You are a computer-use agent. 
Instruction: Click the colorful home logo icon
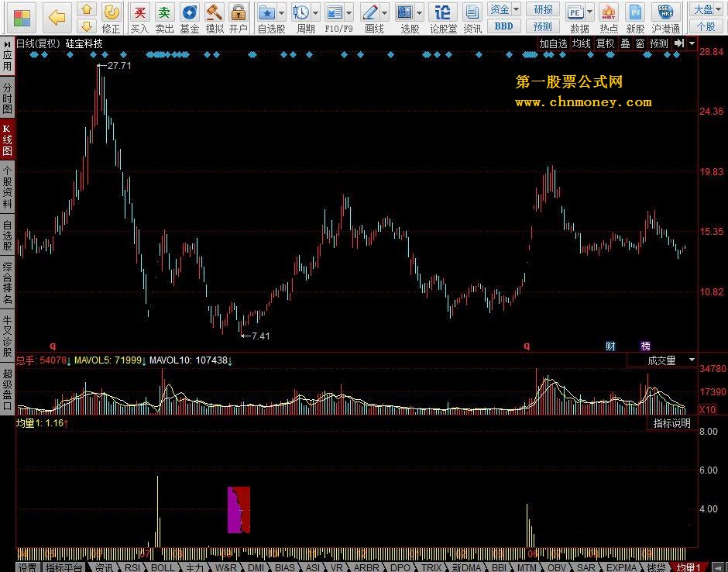pyautogui.click(x=22, y=18)
